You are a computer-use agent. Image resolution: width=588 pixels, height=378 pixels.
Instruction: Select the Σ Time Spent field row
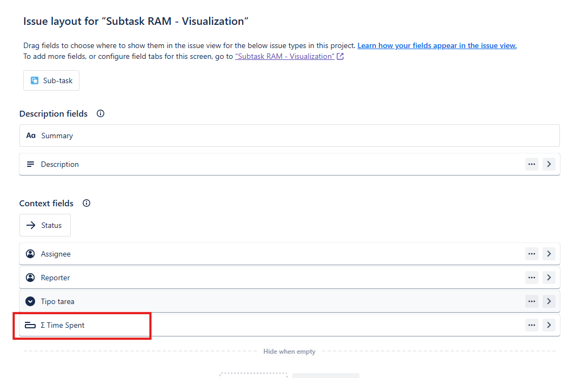290,325
